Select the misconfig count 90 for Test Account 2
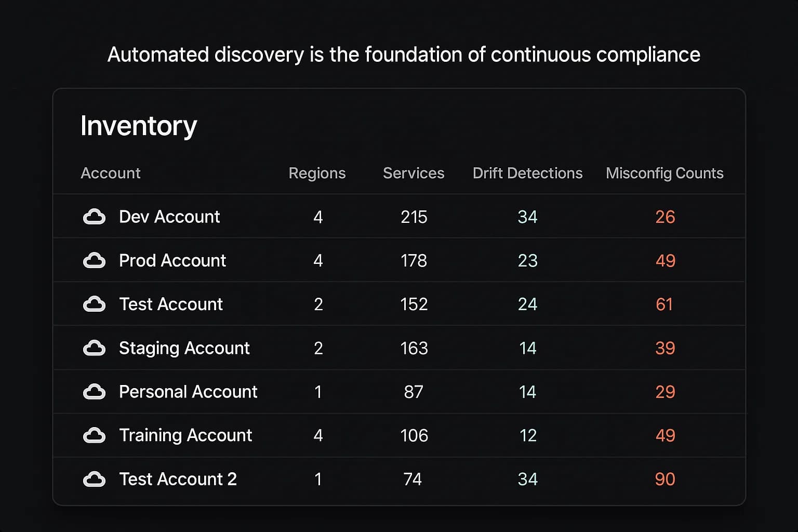Image resolution: width=798 pixels, height=532 pixels. pyautogui.click(x=666, y=479)
